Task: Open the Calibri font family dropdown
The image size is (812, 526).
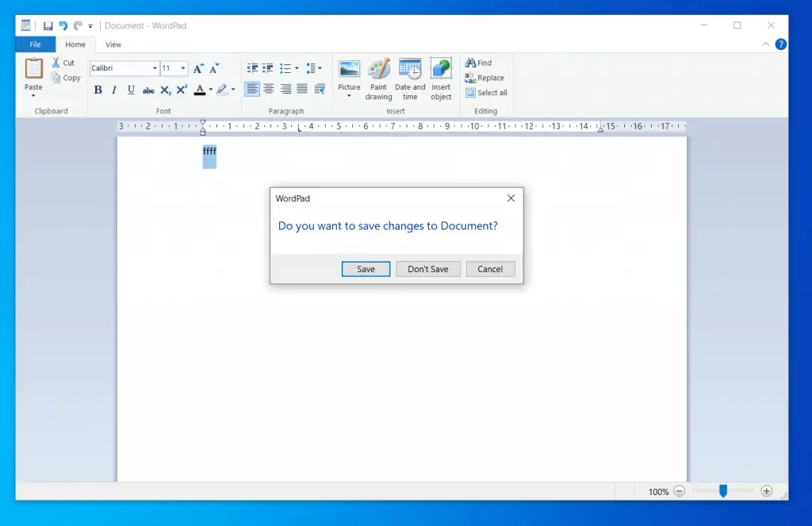Action: (155, 68)
